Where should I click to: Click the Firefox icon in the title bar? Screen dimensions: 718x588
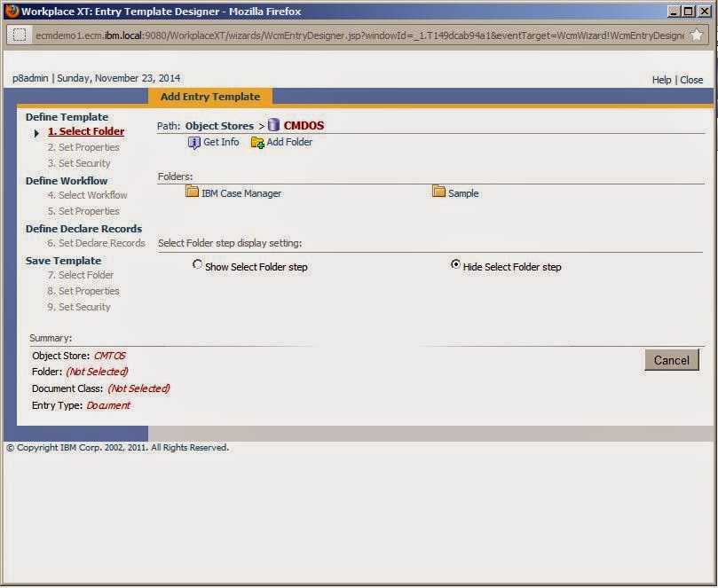11,10
